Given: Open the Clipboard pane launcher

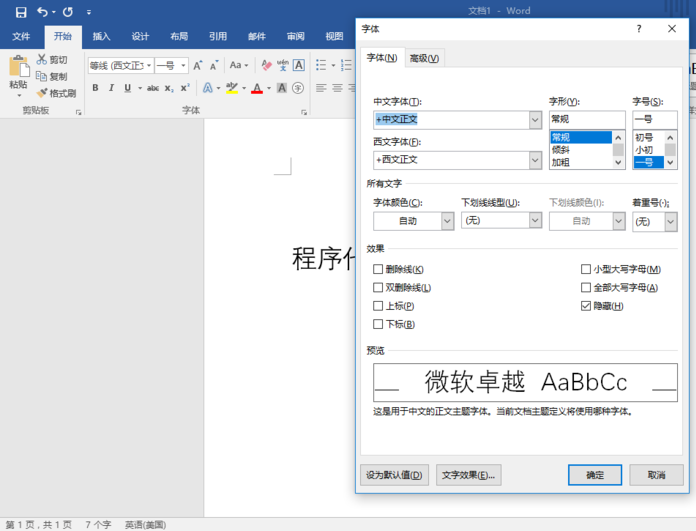Looking at the screenshot, I should click(x=79, y=112).
